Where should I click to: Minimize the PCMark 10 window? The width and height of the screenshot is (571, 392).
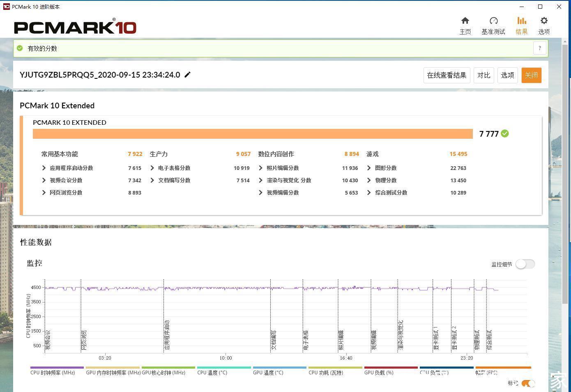tap(522, 7)
